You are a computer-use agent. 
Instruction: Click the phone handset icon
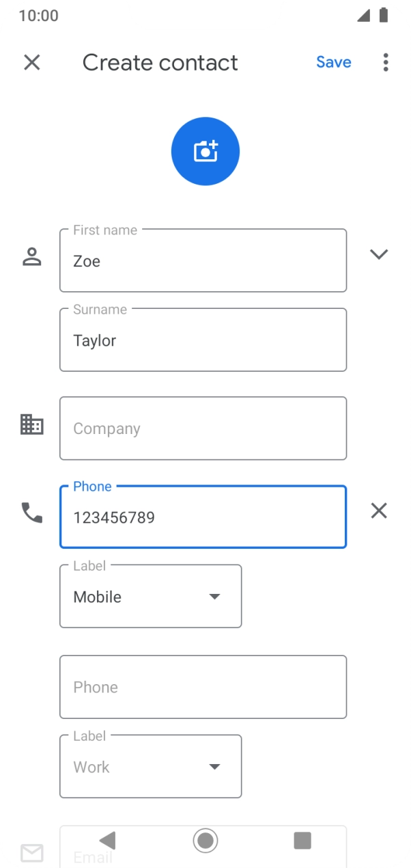32,513
